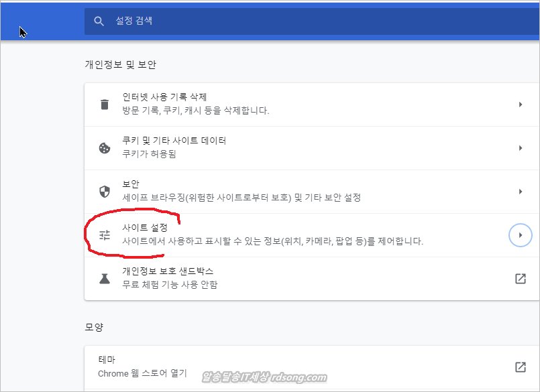Click the sliders icon for 사이트 설정
This screenshot has width=540, height=392.
[x=104, y=235]
